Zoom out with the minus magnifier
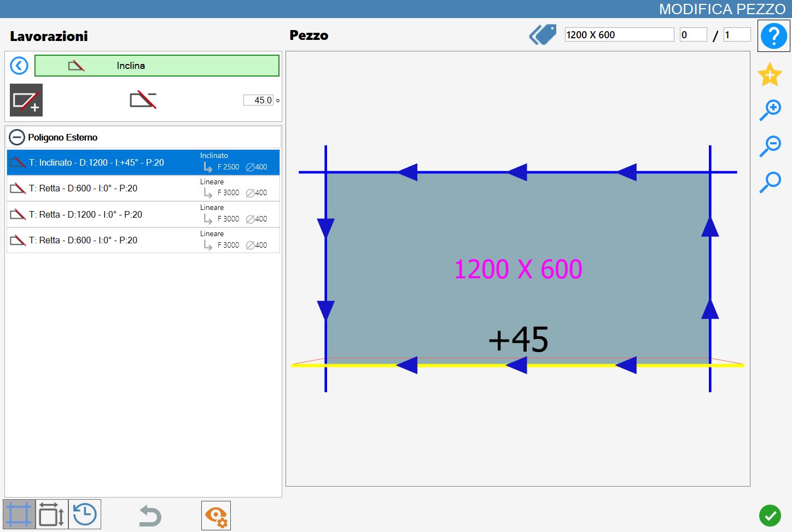792x532 pixels. click(x=770, y=146)
